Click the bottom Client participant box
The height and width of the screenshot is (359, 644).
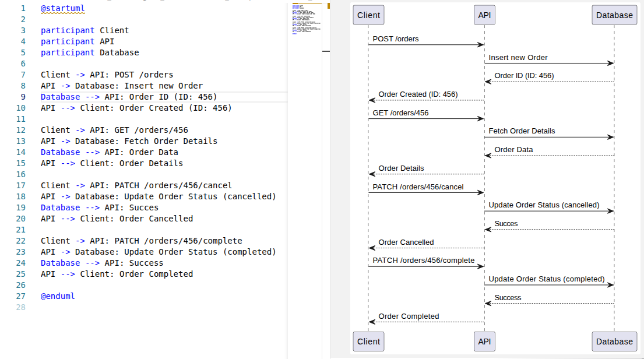point(368,342)
